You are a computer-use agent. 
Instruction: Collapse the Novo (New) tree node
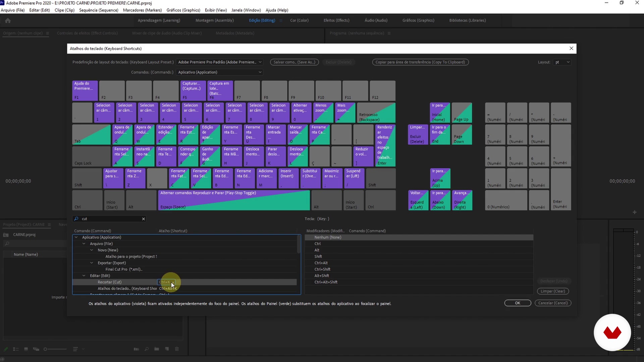coord(92,250)
